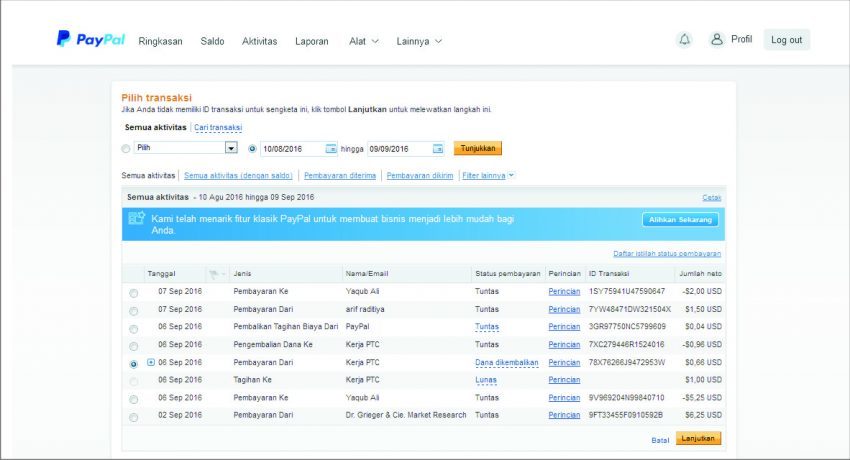Open the Dana dikembalikan status link
850x460 pixels.
click(506, 363)
